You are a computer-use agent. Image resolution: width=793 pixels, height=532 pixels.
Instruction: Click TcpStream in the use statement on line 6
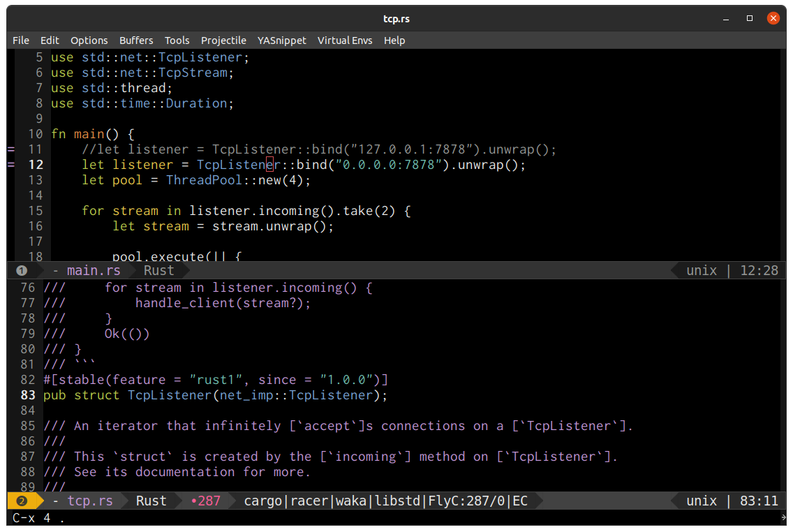(193, 73)
